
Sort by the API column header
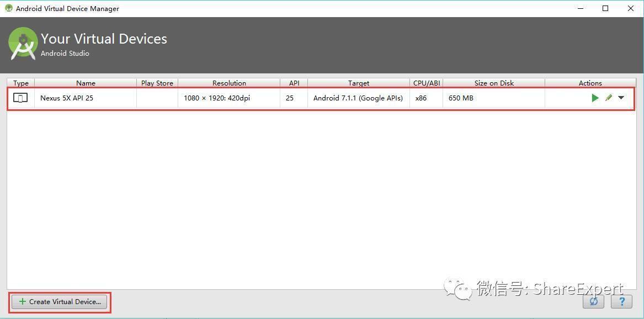click(x=294, y=83)
